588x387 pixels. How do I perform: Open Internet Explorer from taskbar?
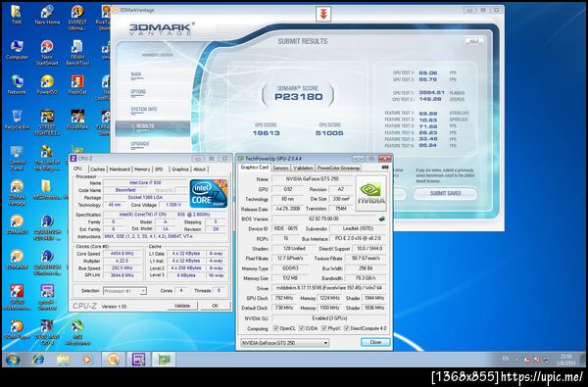[x=38, y=360]
